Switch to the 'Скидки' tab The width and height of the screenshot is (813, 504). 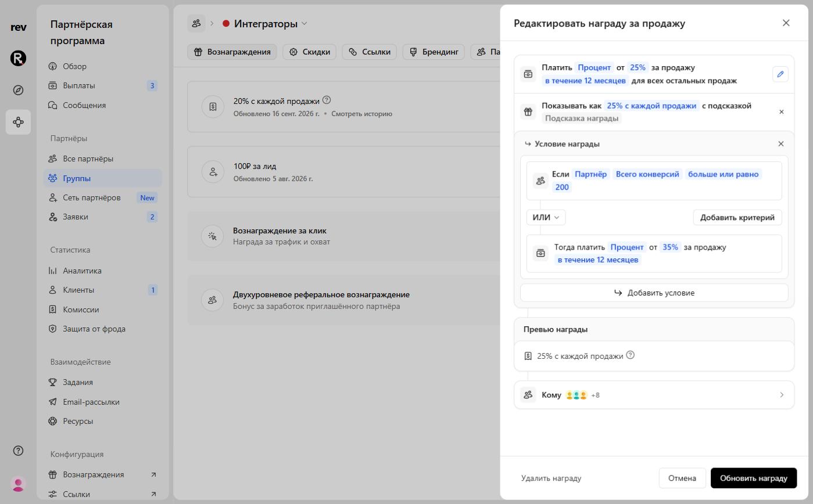click(x=310, y=52)
